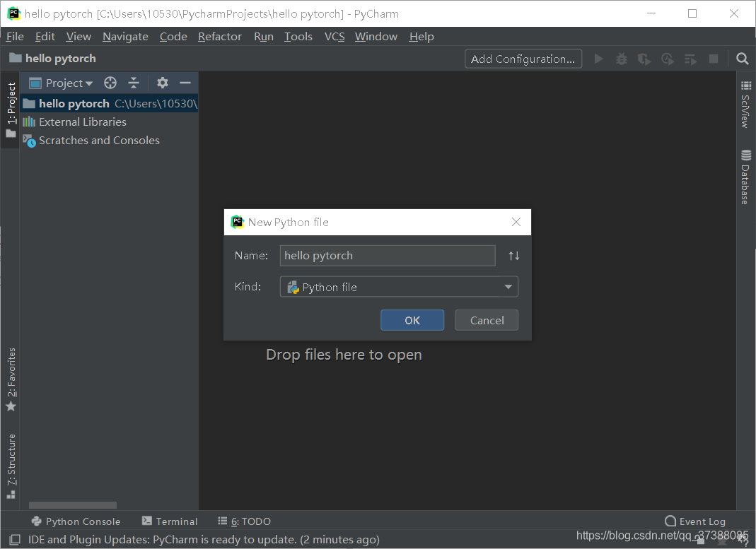
Task: Click sort arrows icon beside Name field
Action: (514, 256)
